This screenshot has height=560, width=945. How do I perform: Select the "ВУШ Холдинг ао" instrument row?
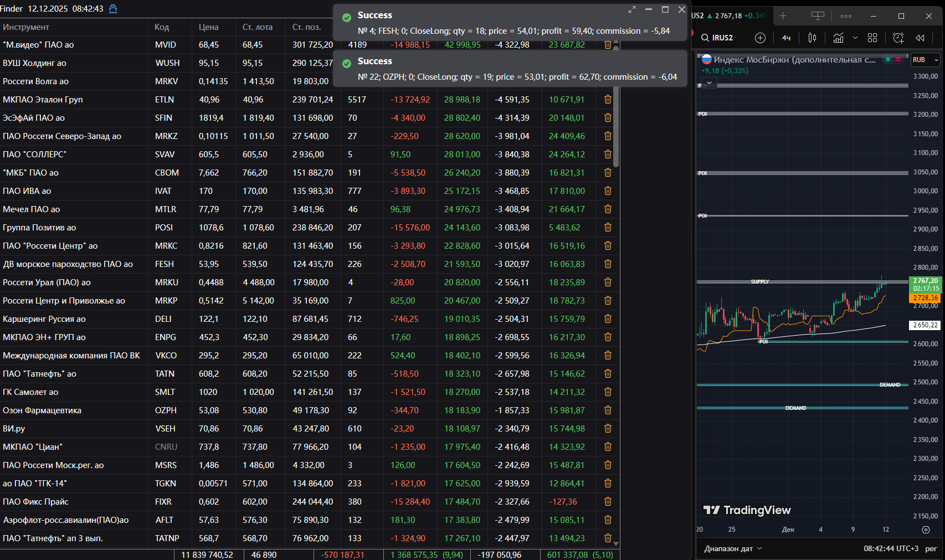coord(310,63)
